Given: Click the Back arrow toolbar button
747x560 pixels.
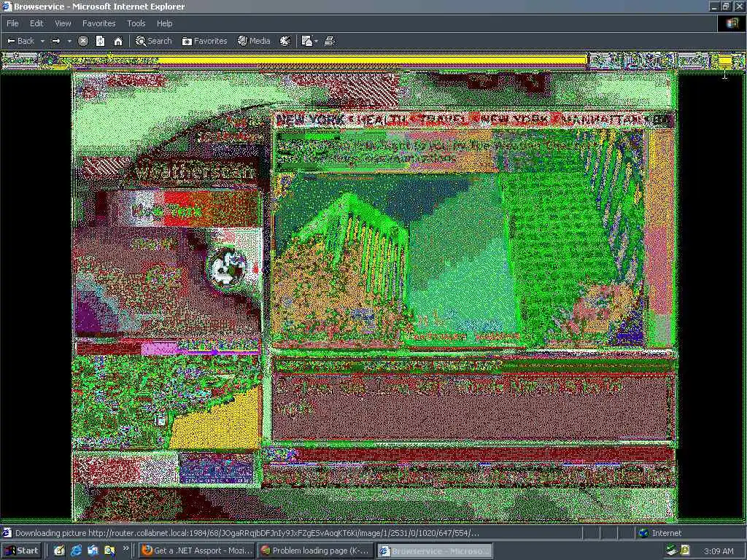Looking at the screenshot, I should point(21,41).
